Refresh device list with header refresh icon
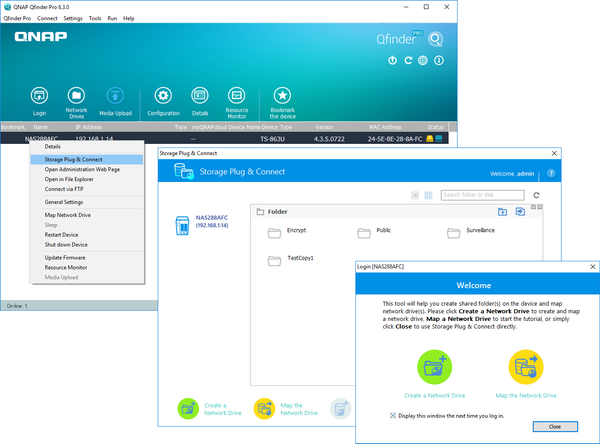The width and height of the screenshot is (600, 444). tap(408, 60)
